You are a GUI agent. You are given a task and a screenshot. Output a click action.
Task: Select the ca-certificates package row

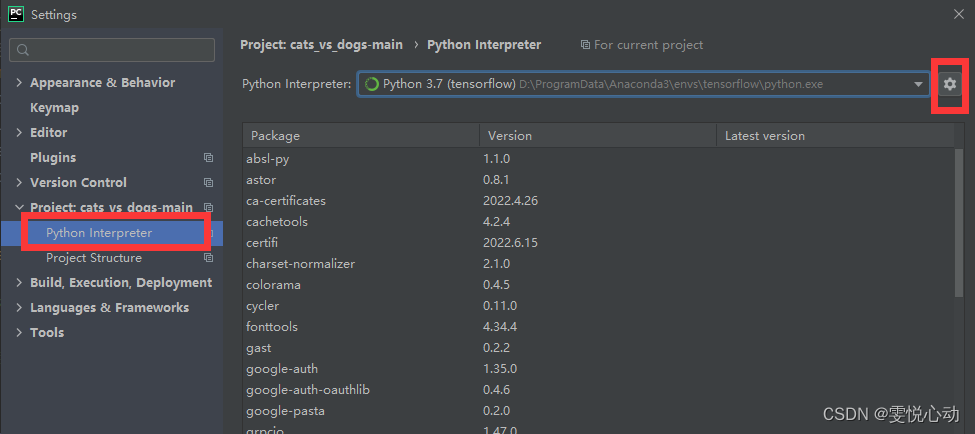[598, 201]
